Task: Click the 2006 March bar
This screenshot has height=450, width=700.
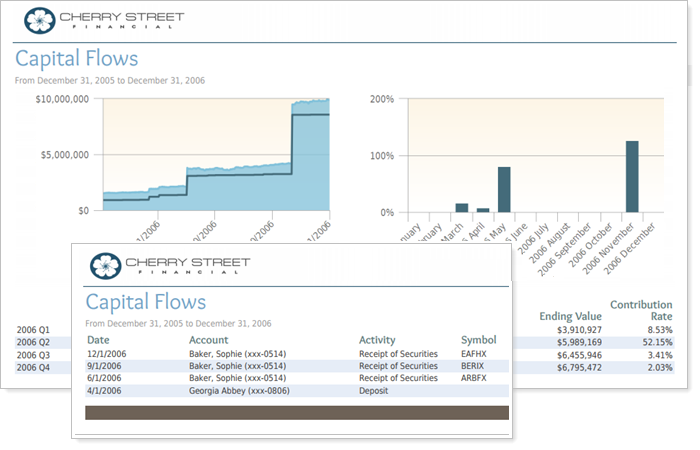Action: point(461,207)
